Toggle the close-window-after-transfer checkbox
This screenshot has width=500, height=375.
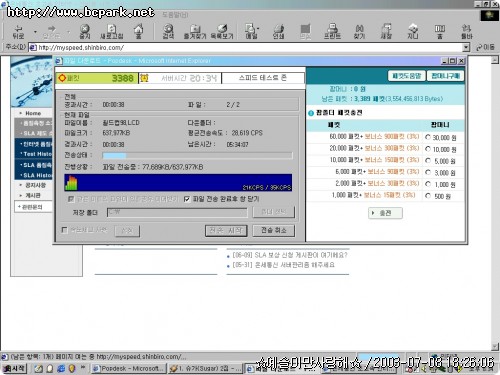[x=187, y=199]
